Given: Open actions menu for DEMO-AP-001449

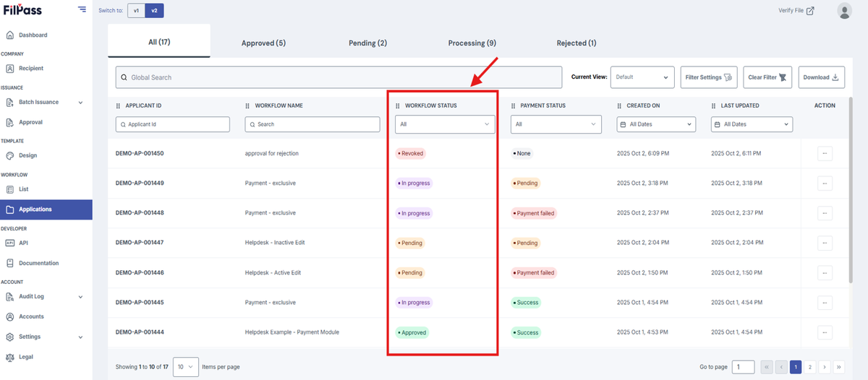Looking at the screenshot, I should 825,183.
